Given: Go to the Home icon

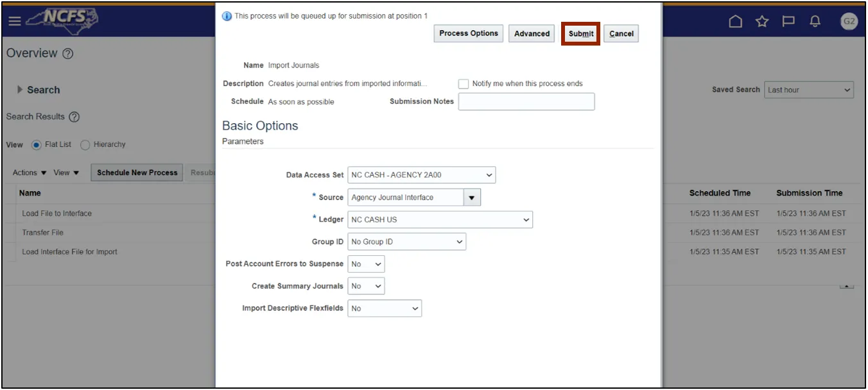Looking at the screenshot, I should click(x=736, y=22).
